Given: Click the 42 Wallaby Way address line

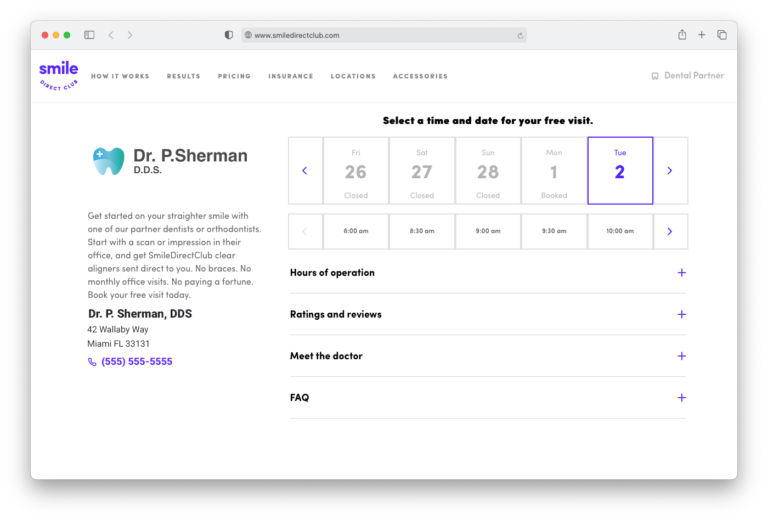Looking at the screenshot, I should coord(118,330).
